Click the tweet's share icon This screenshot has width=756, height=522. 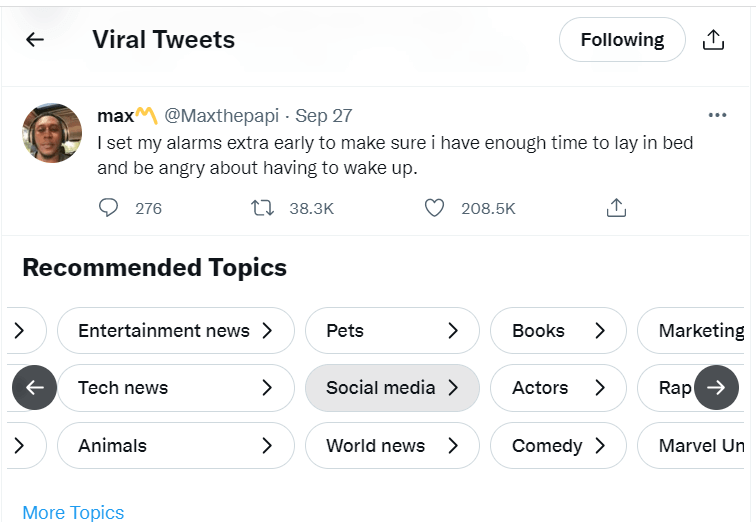[x=617, y=208]
